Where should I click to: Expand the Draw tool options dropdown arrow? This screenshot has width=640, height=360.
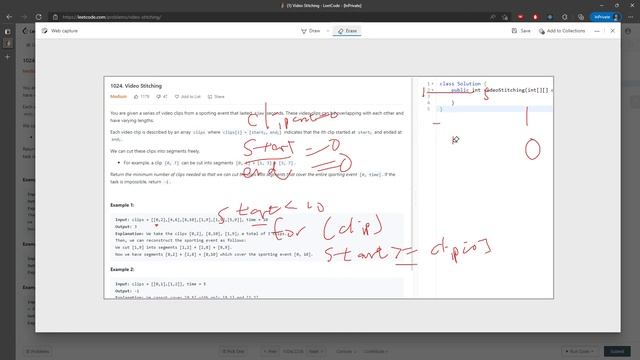tap(328, 31)
